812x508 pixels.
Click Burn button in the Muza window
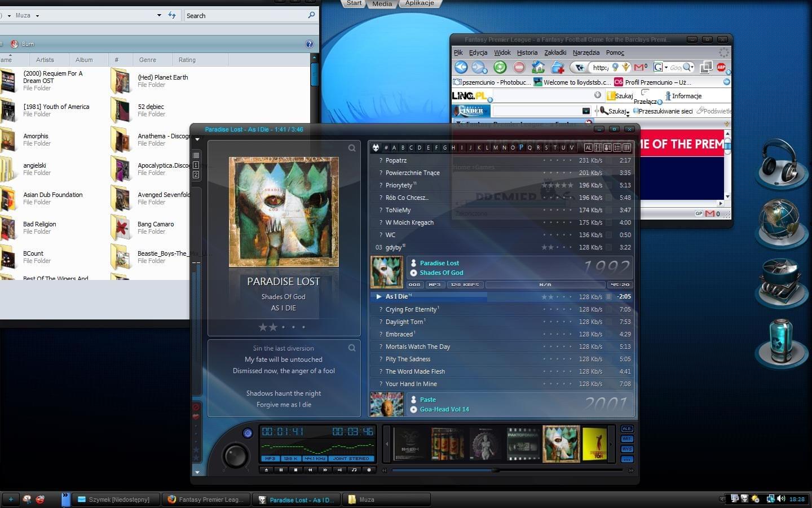click(x=23, y=44)
